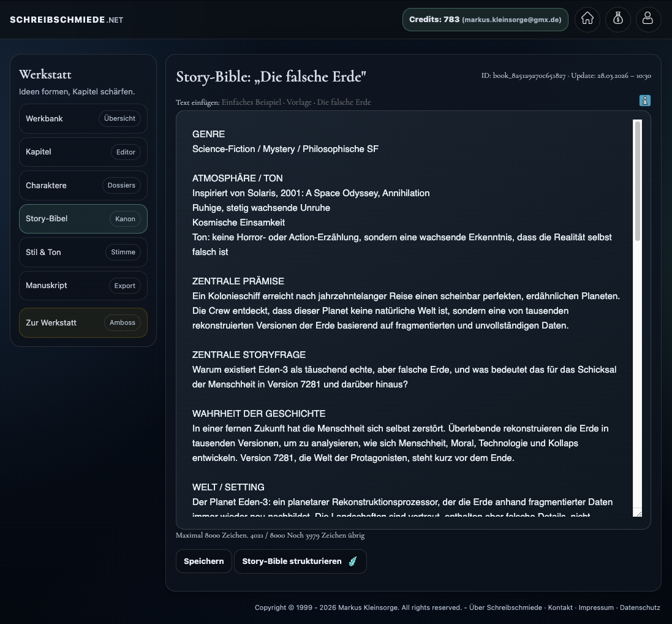The width and height of the screenshot is (672, 624).
Task: Switch to the Werkbank Übersicht section
Action: [83, 118]
